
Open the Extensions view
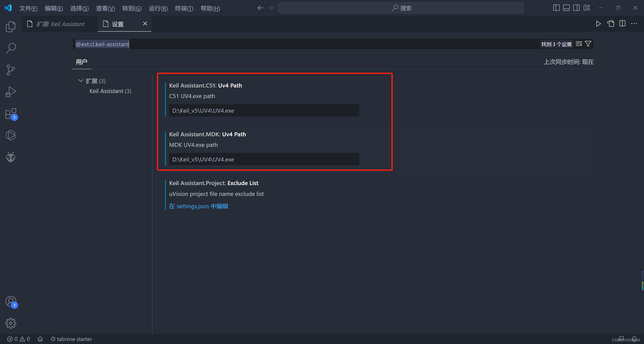point(11,114)
